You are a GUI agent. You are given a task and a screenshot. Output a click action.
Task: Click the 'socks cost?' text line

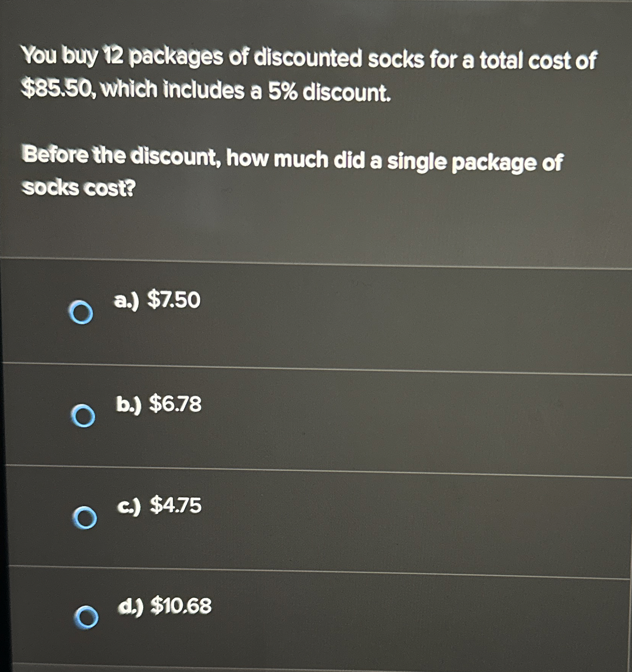click(x=78, y=188)
